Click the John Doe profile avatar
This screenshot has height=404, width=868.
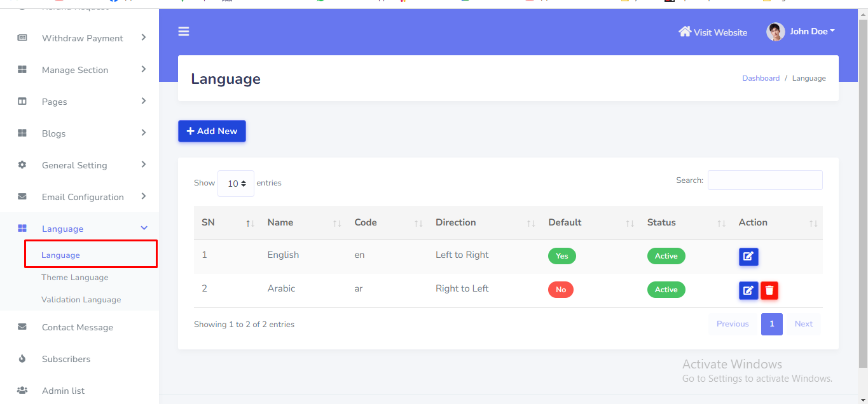pyautogui.click(x=775, y=32)
